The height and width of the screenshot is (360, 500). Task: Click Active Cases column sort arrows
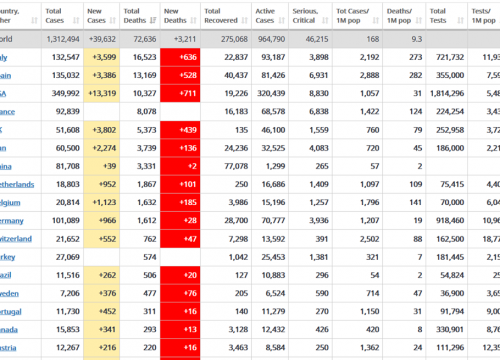point(282,21)
